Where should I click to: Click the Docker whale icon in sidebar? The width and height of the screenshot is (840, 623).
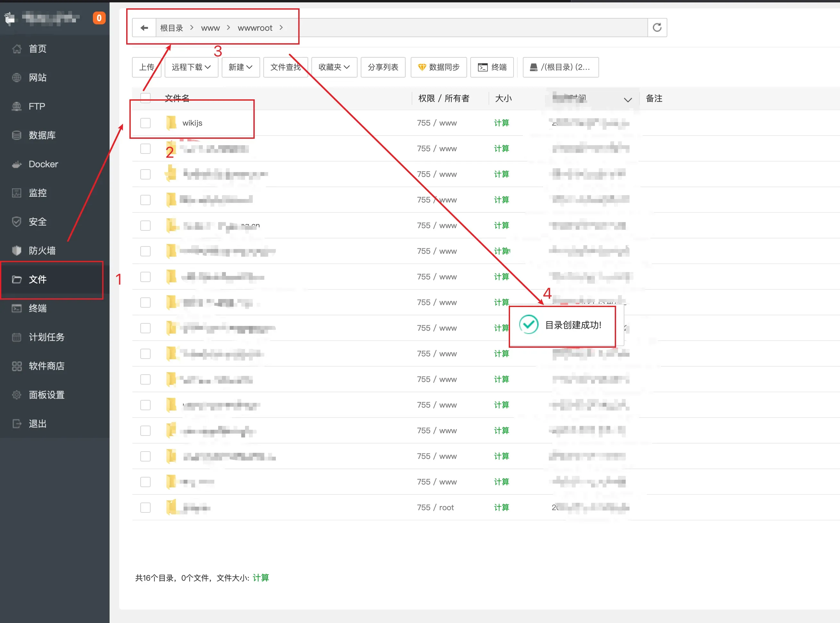[x=17, y=164]
